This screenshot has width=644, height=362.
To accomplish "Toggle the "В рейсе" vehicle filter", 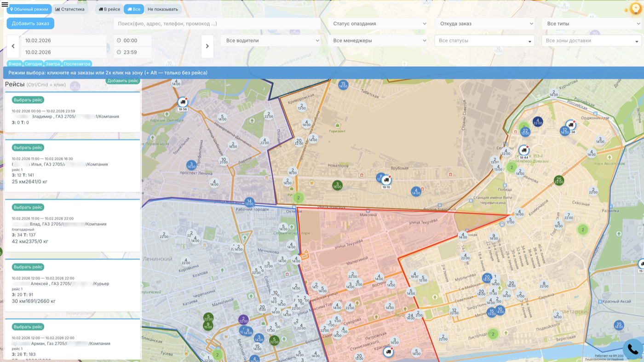I will click(x=109, y=9).
